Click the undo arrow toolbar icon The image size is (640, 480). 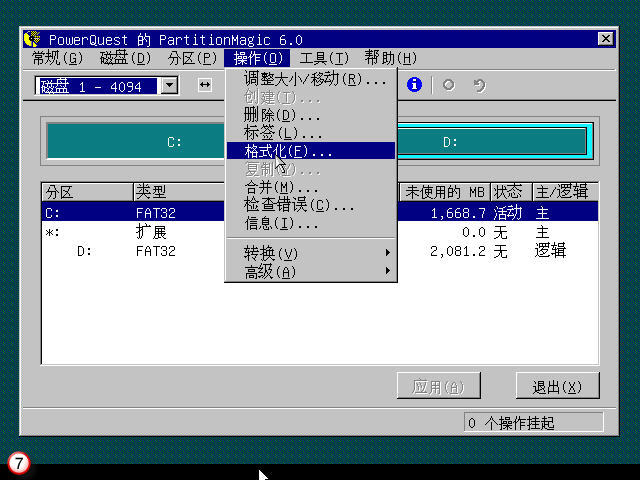[x=479, y=85]
